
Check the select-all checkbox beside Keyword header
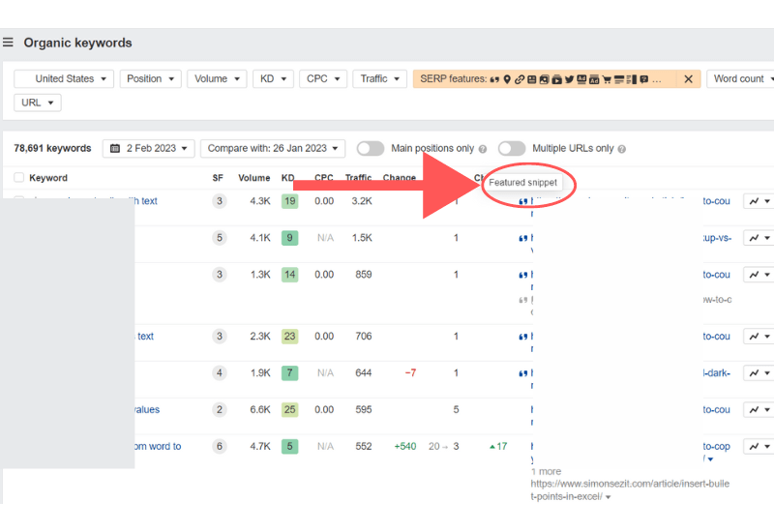pyautogui.click(x=19, y=178)
